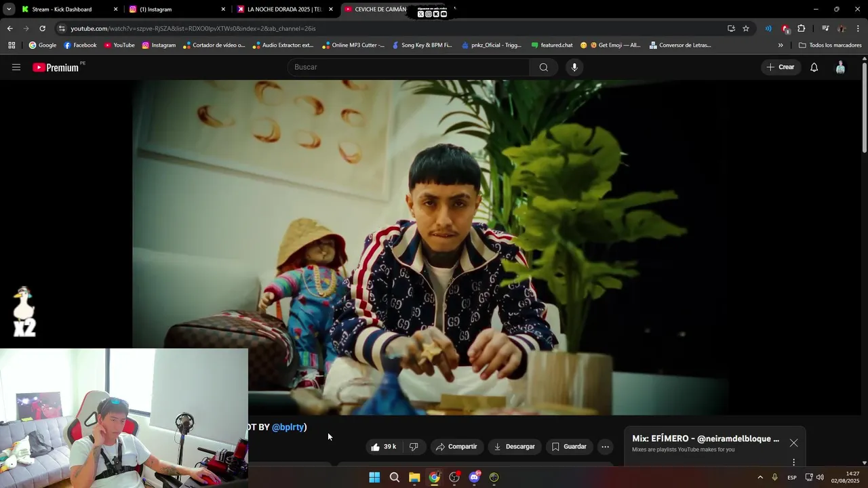Select the CEVICHE DE CAIMÁN tab
Image resolution: width=868 pixels, height=488 pixels.
pos(380,9)
